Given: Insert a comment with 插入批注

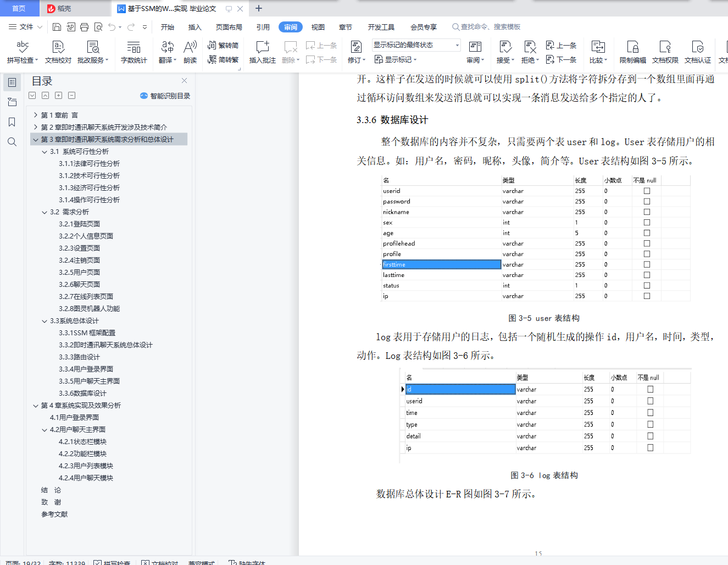Looking at the screenshot, I should point(263,52).
